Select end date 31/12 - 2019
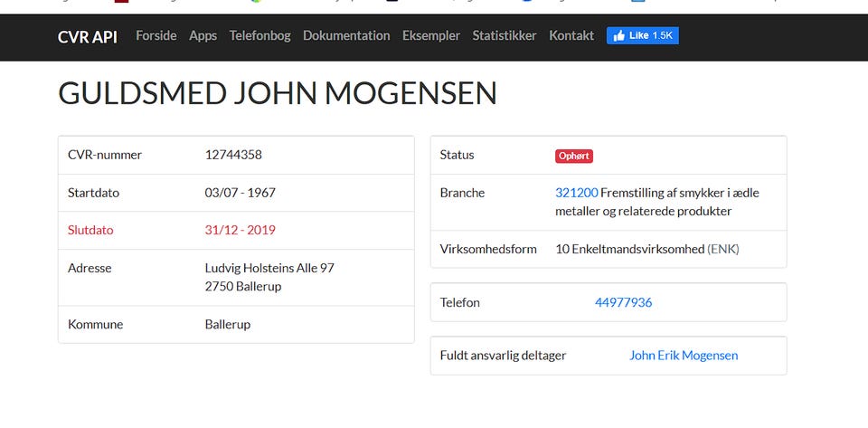This screenshot has width=868, height=428. pyautogui.click(x=241, y=230)
